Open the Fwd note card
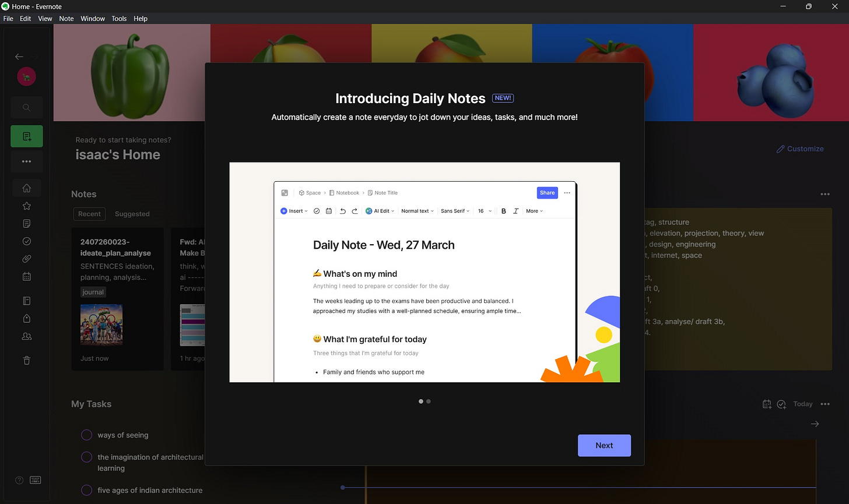 tap(188, 299)
